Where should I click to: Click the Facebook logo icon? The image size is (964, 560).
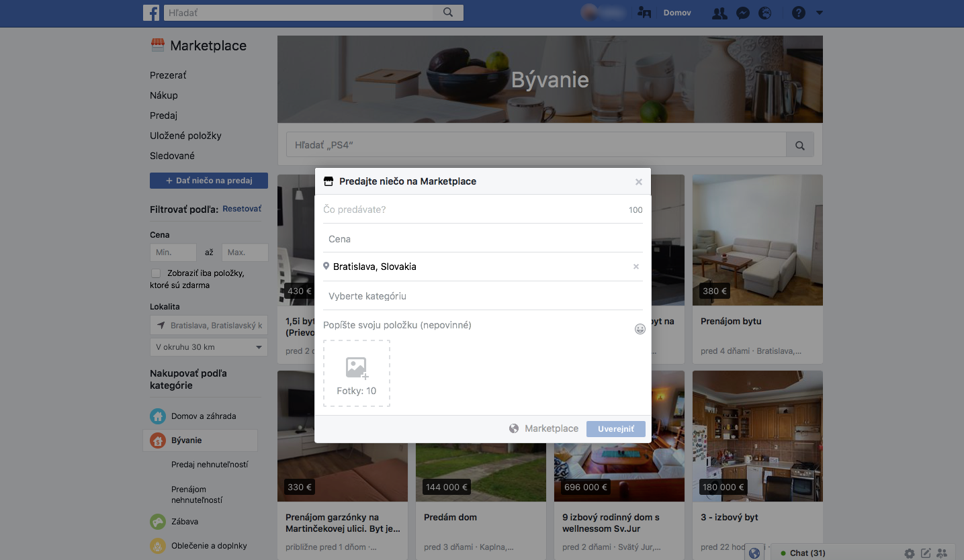pyautogui.click(x=151, y=13)
